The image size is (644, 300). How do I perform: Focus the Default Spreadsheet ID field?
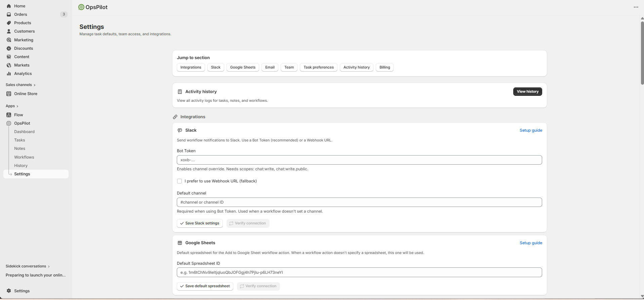[x=359, y=272]
